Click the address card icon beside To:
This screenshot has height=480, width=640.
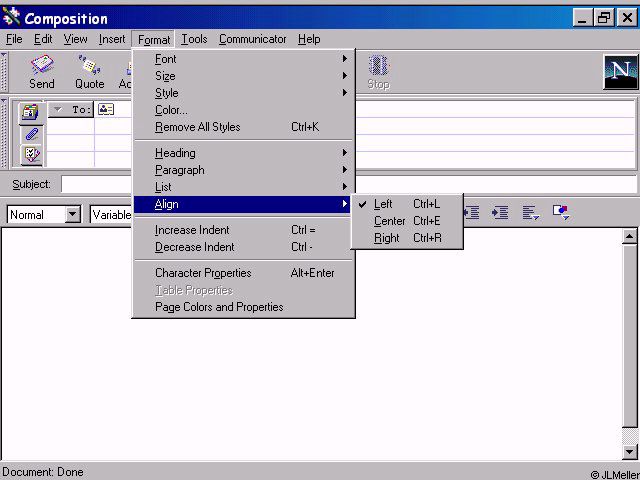tap(106, 109)
